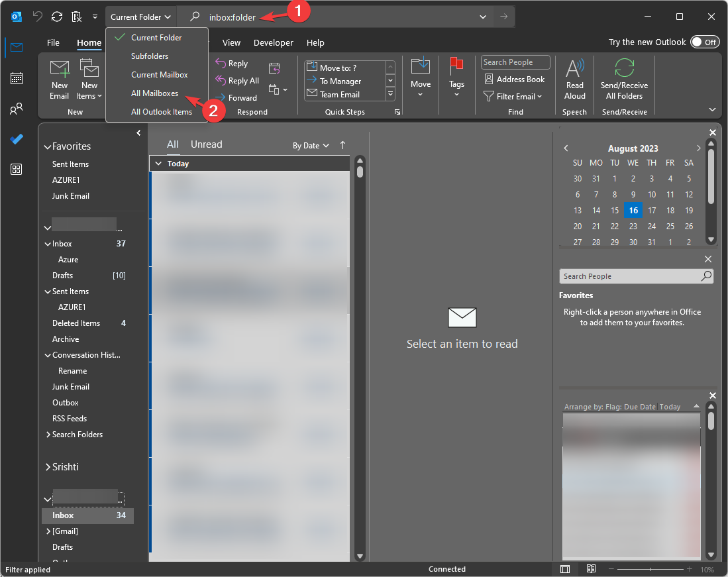Image resolution: width=728 pixels, height=577 pixels.
Task: Collapse the ribbon with the chevron
Action: click(712, 109)
